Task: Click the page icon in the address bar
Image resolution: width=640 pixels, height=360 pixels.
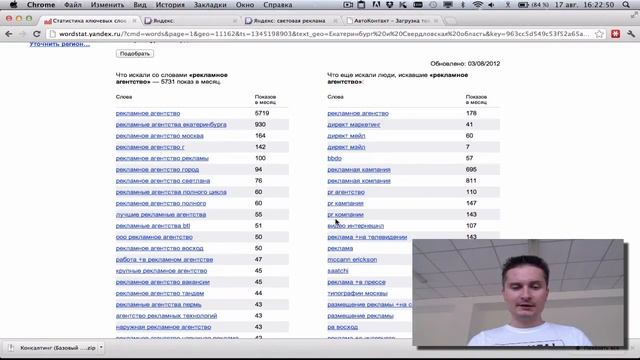Action: [52, 34]
